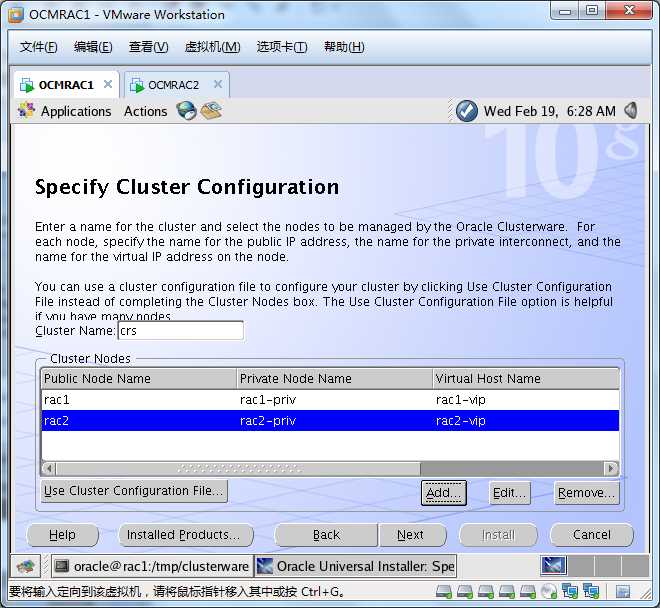Click the OCMRAC2 tab VM icon
This screenshot has height=608, width=660.
[137, 85]
